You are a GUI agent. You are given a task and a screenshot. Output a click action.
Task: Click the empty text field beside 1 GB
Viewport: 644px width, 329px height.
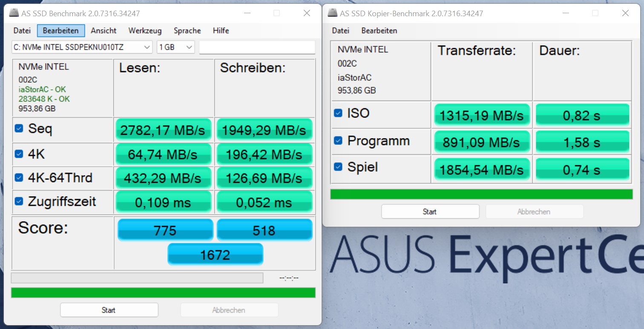click(x=257, y=47)
